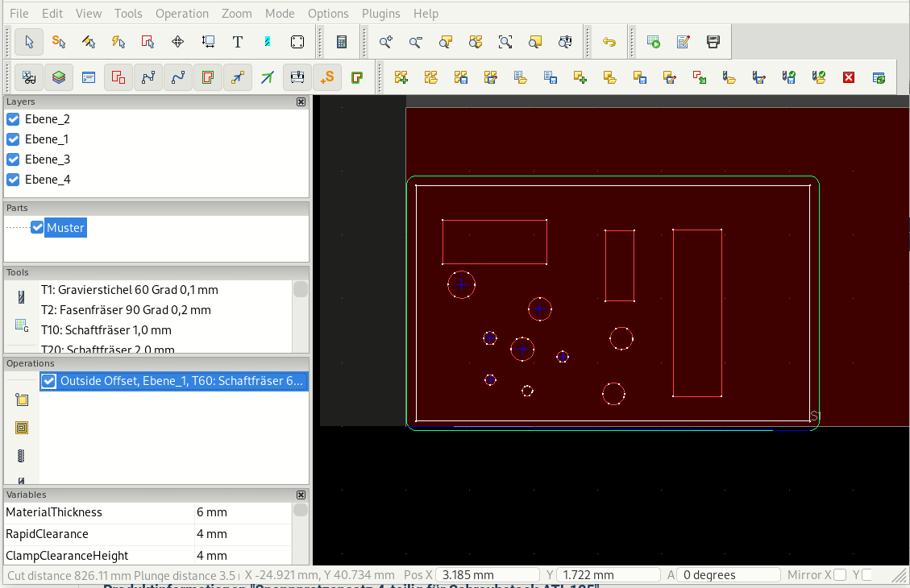Click the start point S marker on canvas
Screen dimensions: 910x588
[x=814, y=416]
